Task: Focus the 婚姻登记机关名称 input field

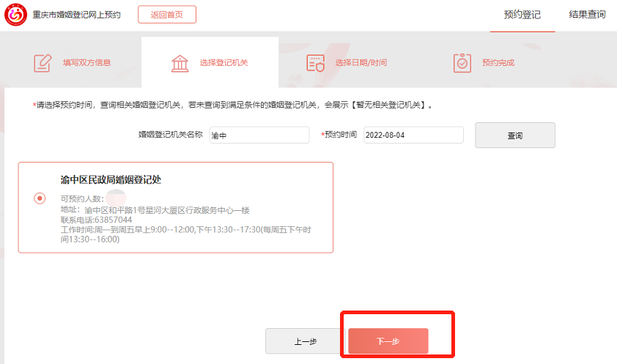Action: coord(259,135)
